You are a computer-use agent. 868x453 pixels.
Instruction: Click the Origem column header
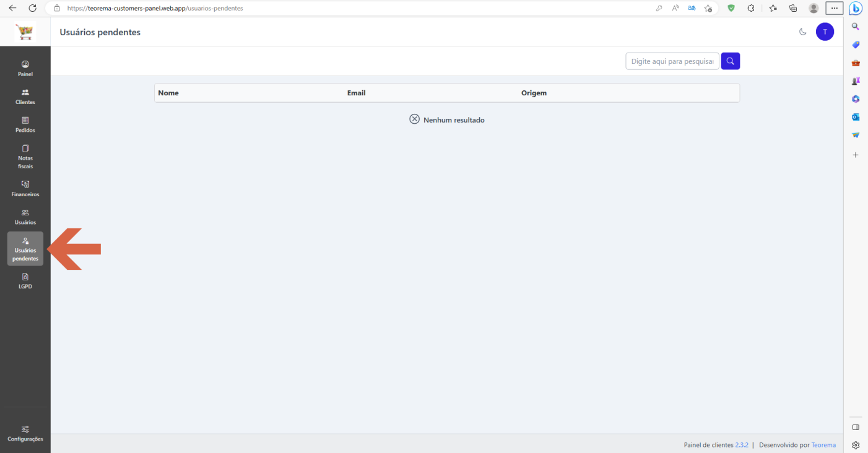click(x=534, y=93)
